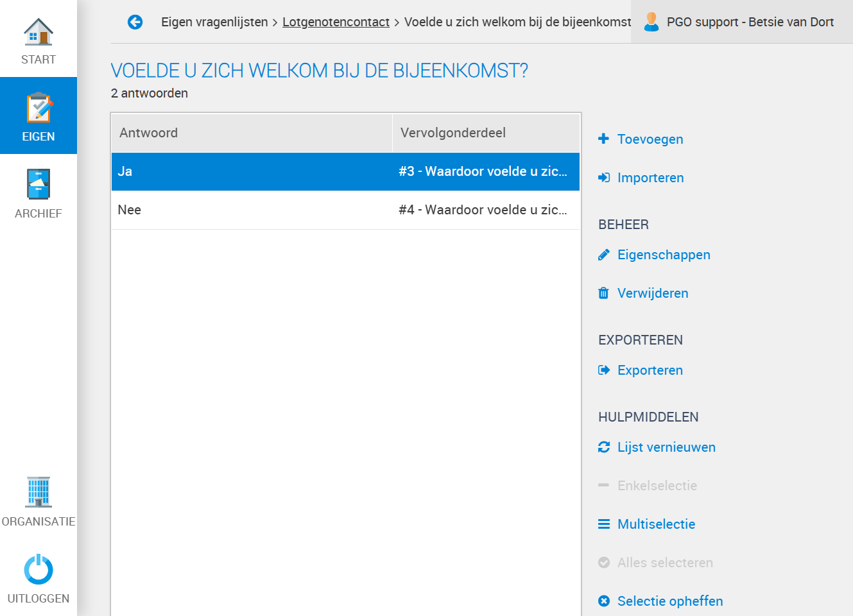Screen dimensions: 853x616
Task: Click the plus icon beside Toevoegen
Action: pos(603,139)
